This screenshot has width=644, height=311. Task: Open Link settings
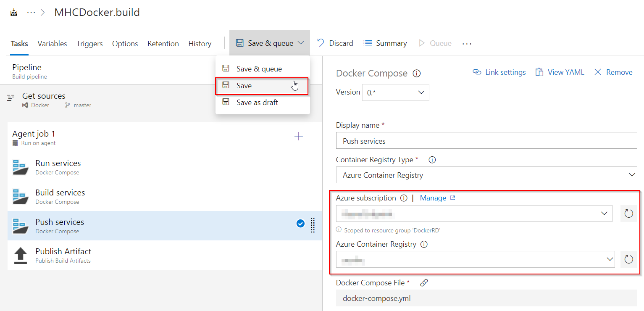pyautogui.click(x=499, y=72)
